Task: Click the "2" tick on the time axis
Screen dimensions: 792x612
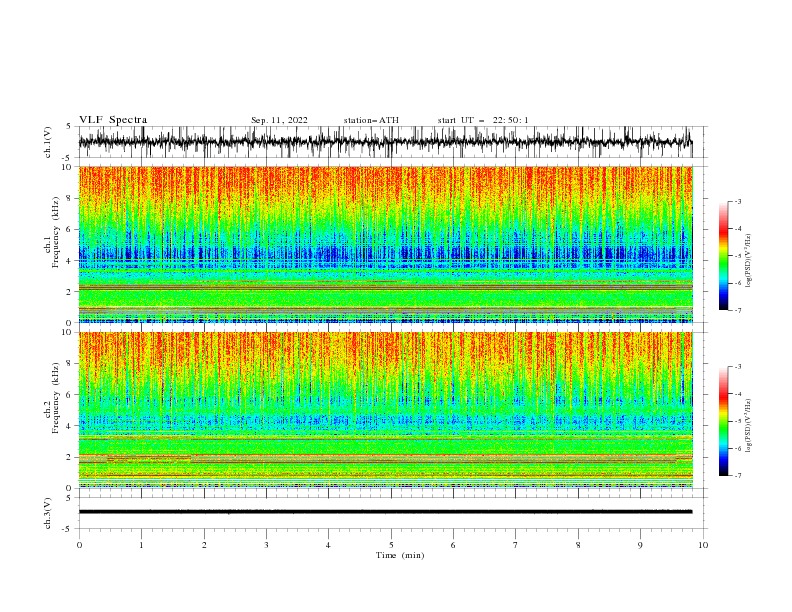Action: (204, 545)
